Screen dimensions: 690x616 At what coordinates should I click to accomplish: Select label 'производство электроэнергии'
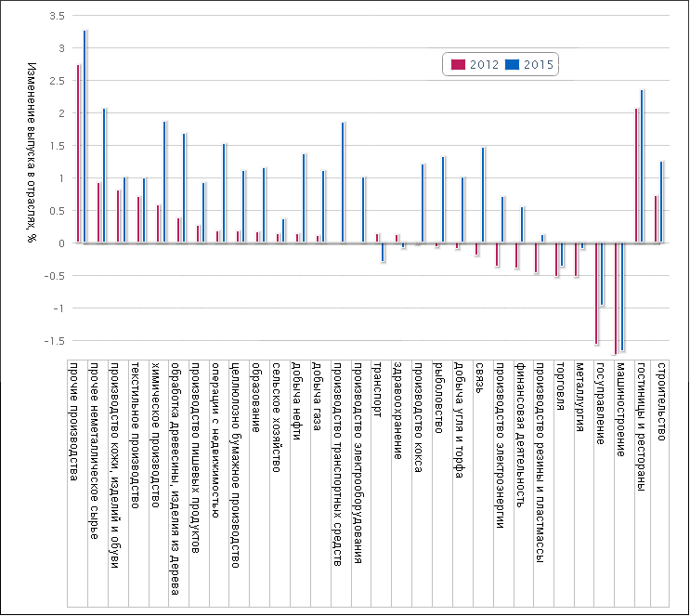click(500, 445)
